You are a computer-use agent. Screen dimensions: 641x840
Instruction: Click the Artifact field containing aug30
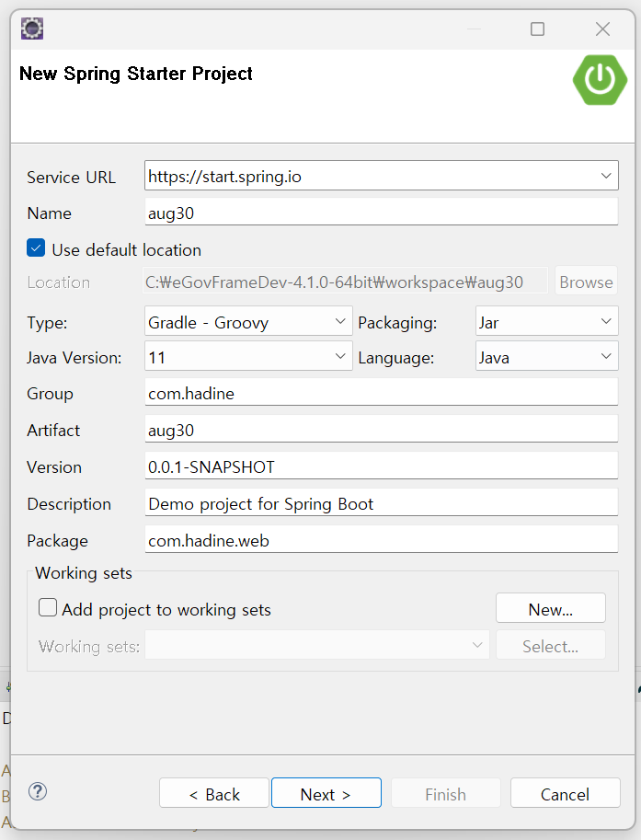pyautogui.click(x=382, y=429)
